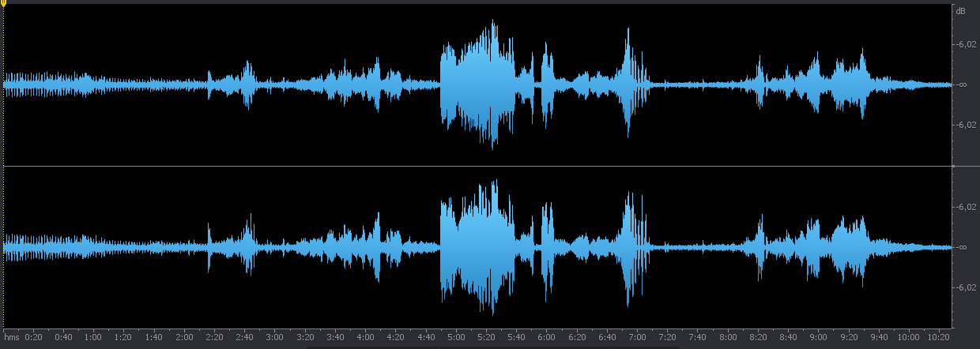This screenshot has width=980, height=349.
Task: Click the bottom channel's lower -6,02 dB label
Action: 967,287
